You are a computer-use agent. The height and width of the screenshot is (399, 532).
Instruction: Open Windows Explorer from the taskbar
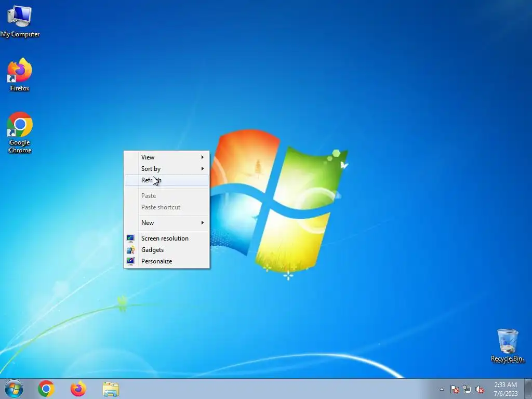point(111,389)
